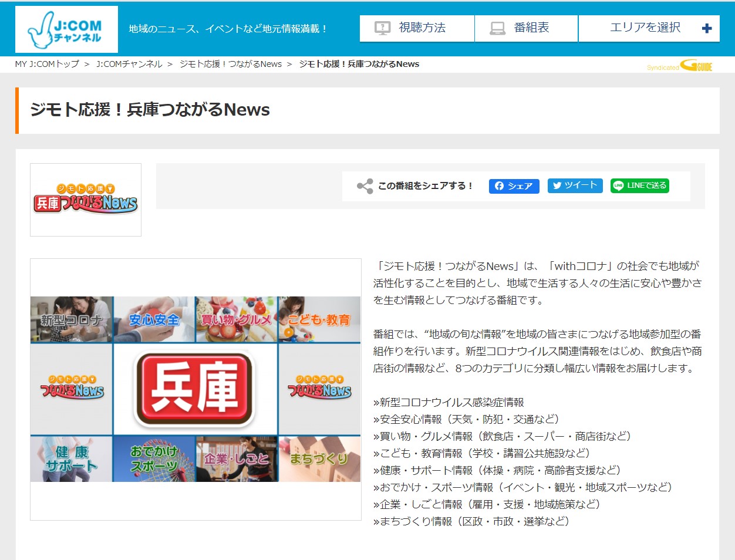Image resolution: width=735 pixels, height=560 pixels.
Task: Click the LINE speech bubble icon
Action: tap(618, 186)
